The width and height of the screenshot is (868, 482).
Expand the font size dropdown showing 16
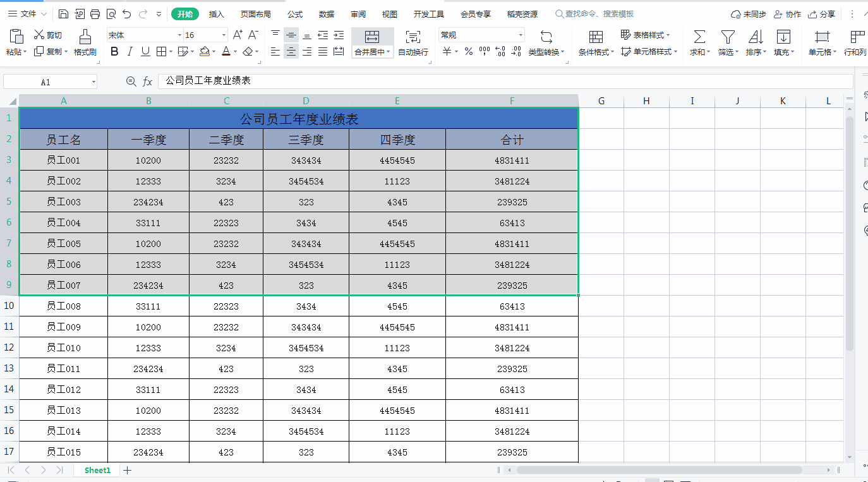(224, 35)
